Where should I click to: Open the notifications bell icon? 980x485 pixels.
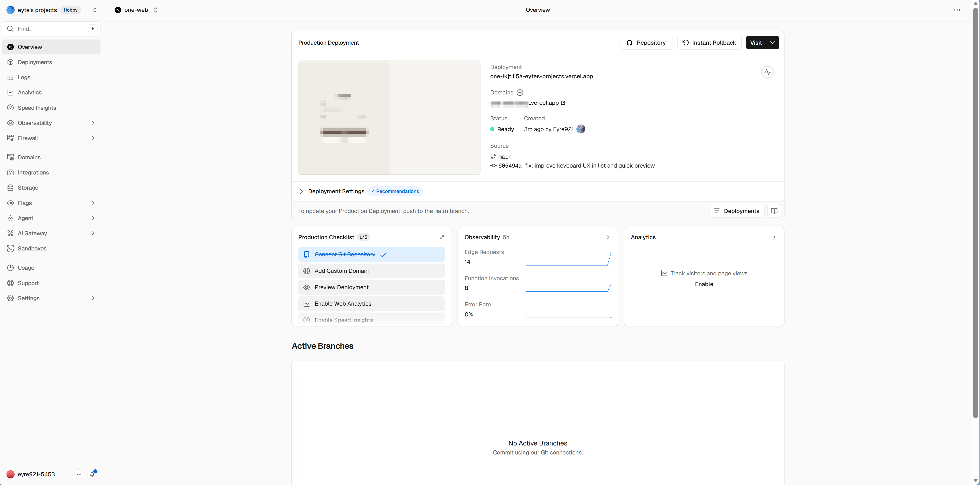coord(92,474)
